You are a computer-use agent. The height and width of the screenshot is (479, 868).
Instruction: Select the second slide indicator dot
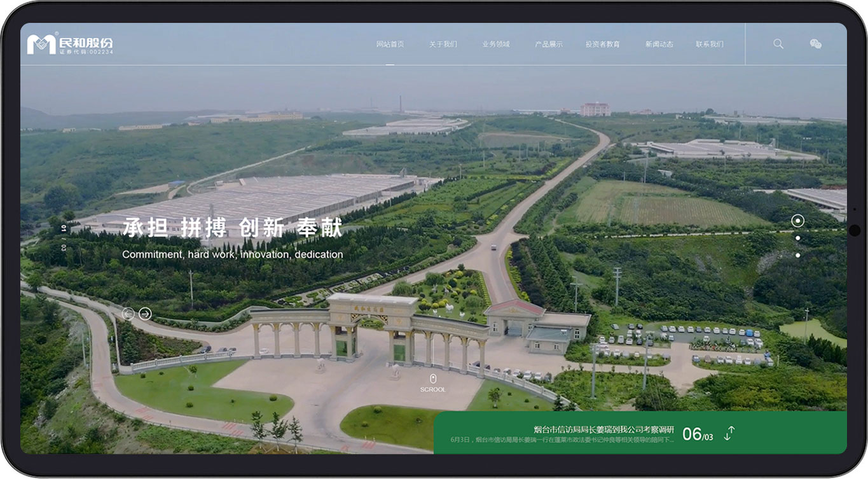797,238
